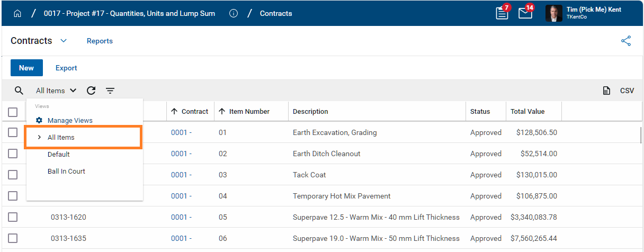This screenshot has height=252, width=644.
Task: Select the Default view
Action: point(58,155)
